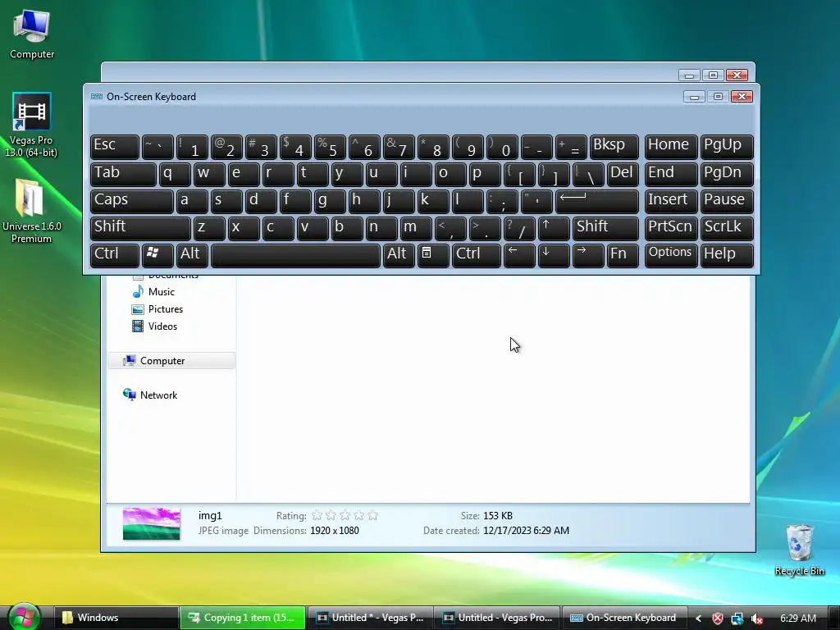Select Computer in the navigation pane
The height and width of the screenshot is (630, 840).
(x=171, y=361)
